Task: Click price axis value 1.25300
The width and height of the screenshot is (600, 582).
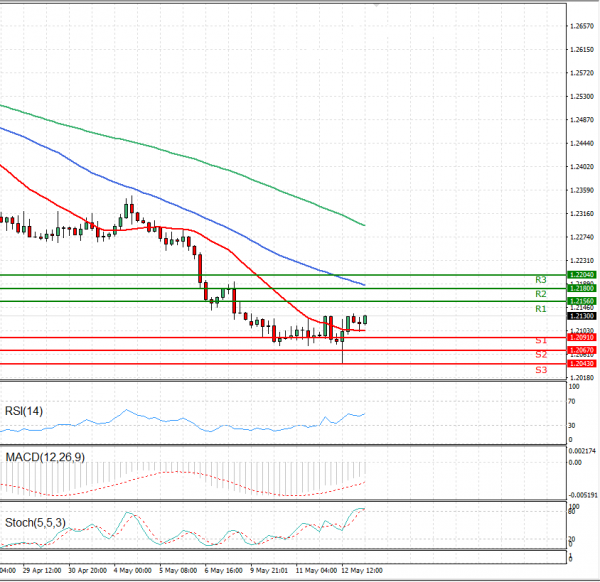Action: point(582,96)
